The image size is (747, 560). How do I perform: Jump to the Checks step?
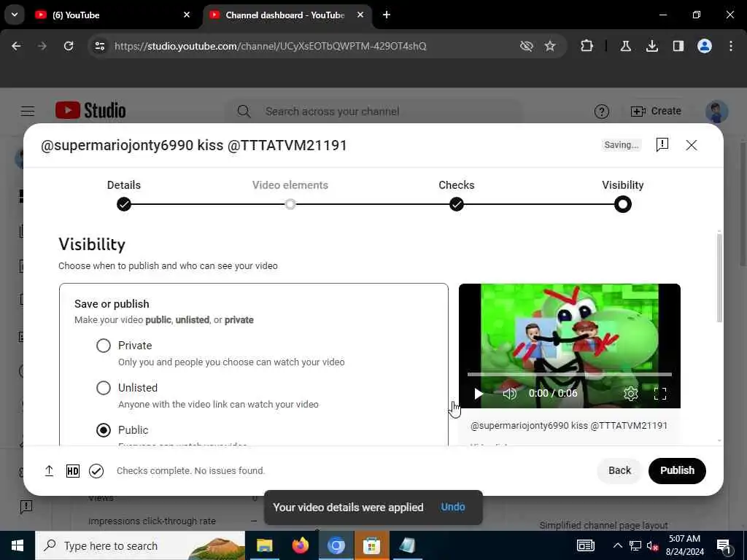(x=457, y=204)
